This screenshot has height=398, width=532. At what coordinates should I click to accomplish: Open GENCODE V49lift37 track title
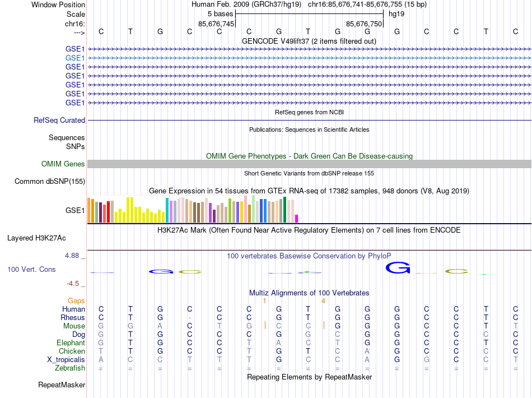pyautogui.click(x=309, y=41)
